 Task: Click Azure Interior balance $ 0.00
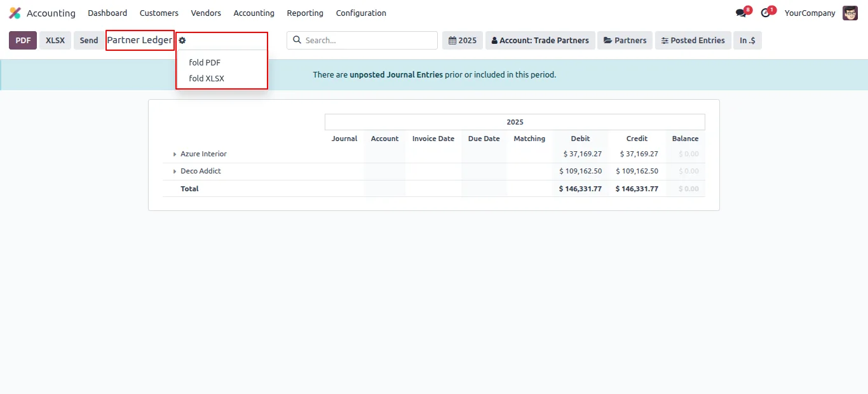[x=688, y=154]
